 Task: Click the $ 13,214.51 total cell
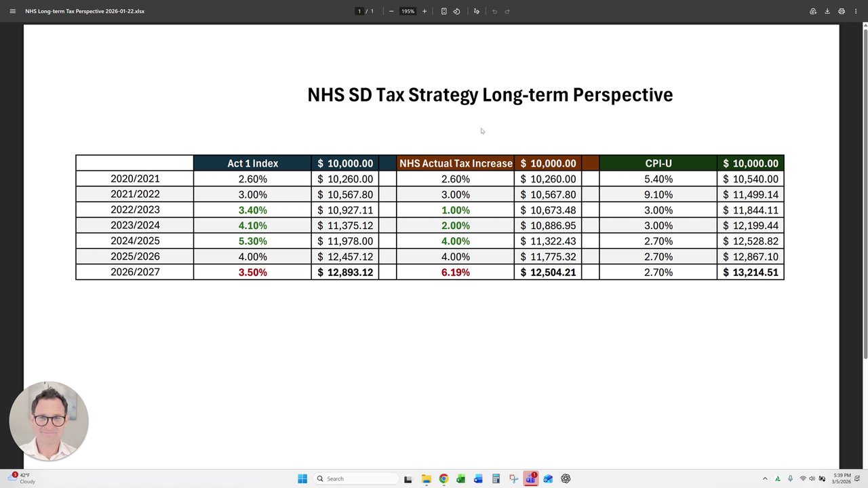coord(751,272)
